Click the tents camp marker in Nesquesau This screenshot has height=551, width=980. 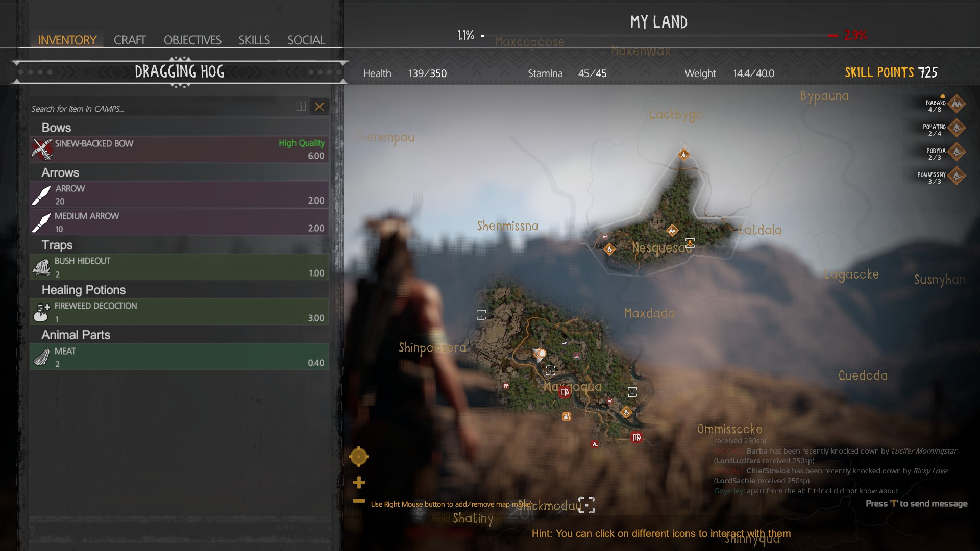point(672,231)
